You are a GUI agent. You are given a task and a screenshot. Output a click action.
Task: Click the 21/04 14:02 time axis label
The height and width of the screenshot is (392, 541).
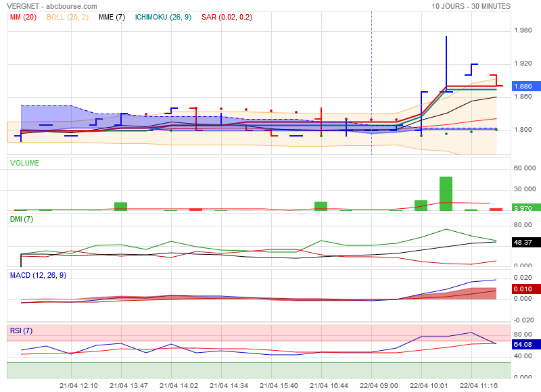179,385
